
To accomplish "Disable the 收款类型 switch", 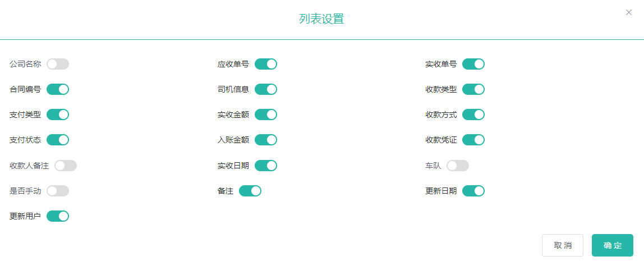I will (473, 89).
